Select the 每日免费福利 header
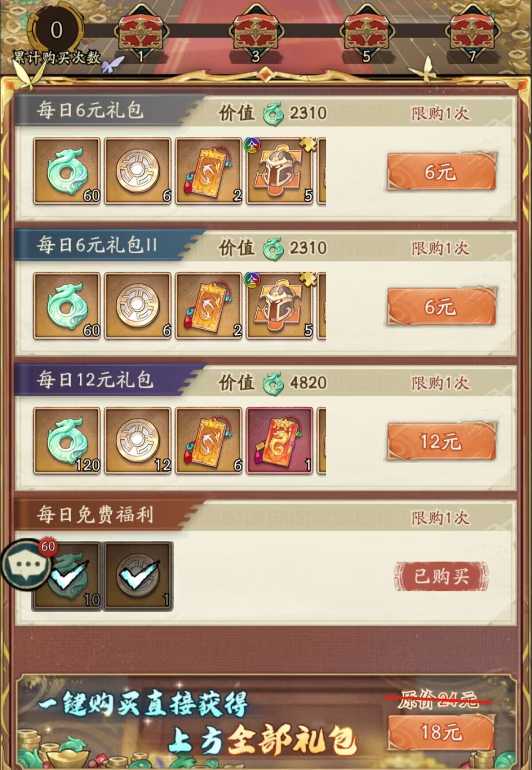 pyautogui.click(x=94, y=515)
